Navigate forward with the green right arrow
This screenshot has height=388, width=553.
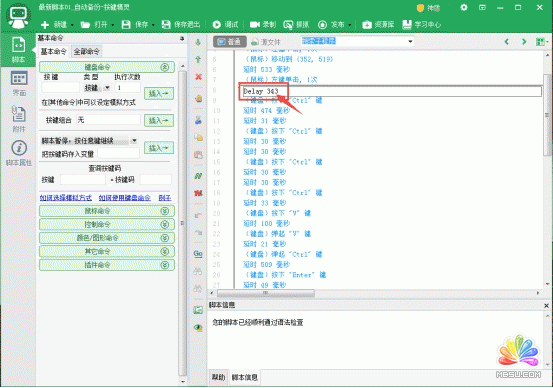(524, 42)
